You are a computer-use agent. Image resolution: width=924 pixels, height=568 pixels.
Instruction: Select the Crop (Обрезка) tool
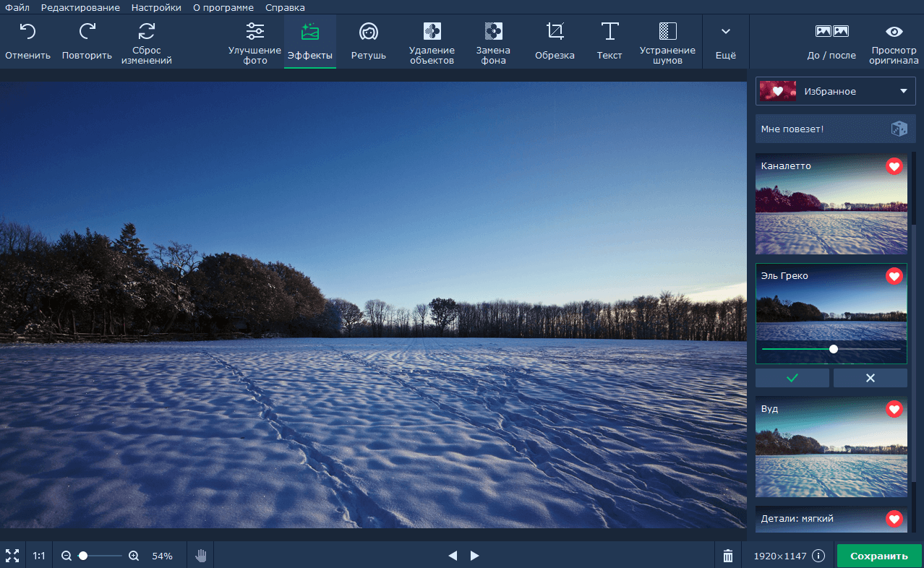(x=555, y=41)
